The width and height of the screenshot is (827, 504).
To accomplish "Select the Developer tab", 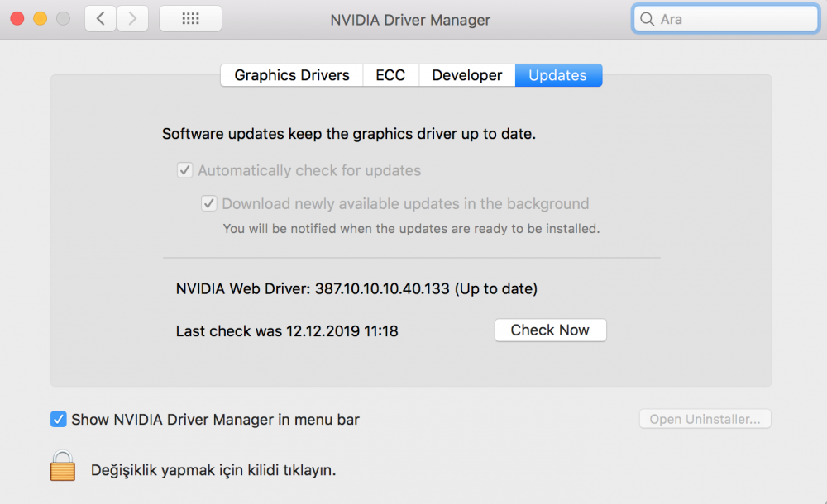I will coord(466,75).
